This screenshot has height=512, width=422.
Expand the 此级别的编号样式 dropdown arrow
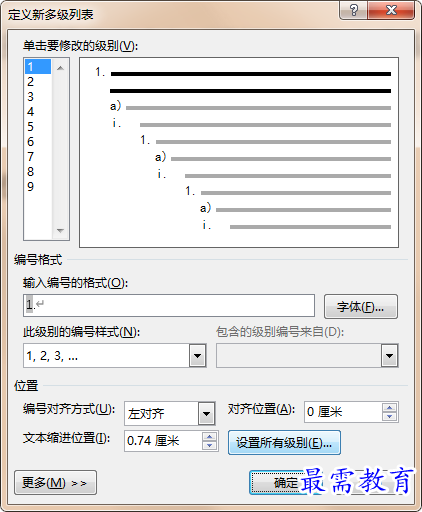(x=197, y=356)
